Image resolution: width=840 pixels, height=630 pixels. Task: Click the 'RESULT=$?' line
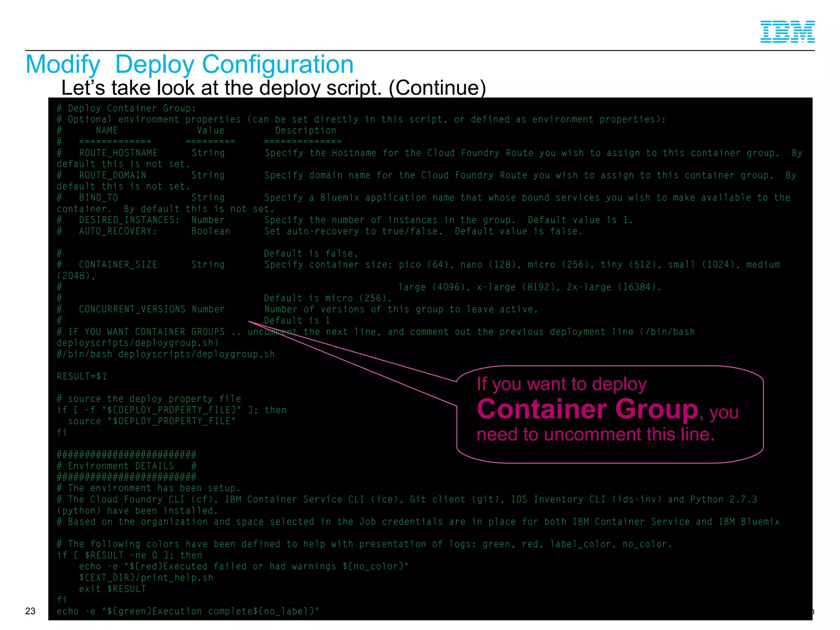tap(82, 377)
